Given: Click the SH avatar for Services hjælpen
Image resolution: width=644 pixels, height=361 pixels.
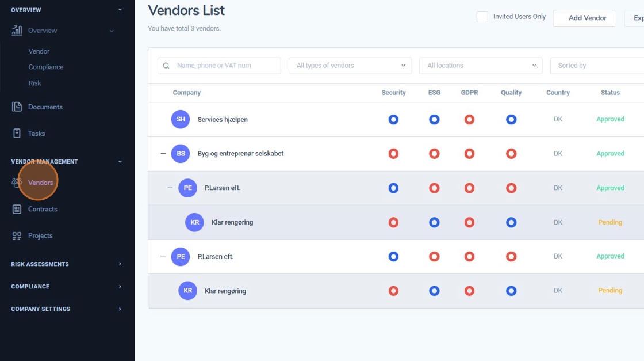Looking at the screenshot, I should tap(181, 119).
